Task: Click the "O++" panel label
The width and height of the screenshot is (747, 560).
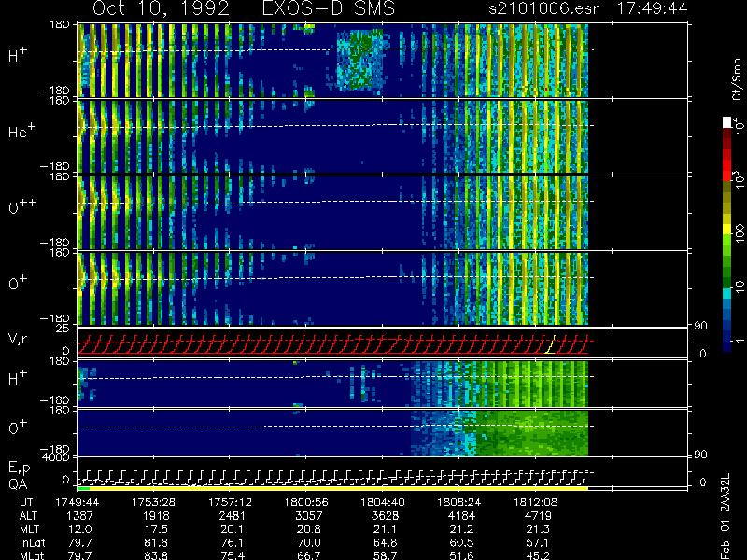Action: click(22, 206)
